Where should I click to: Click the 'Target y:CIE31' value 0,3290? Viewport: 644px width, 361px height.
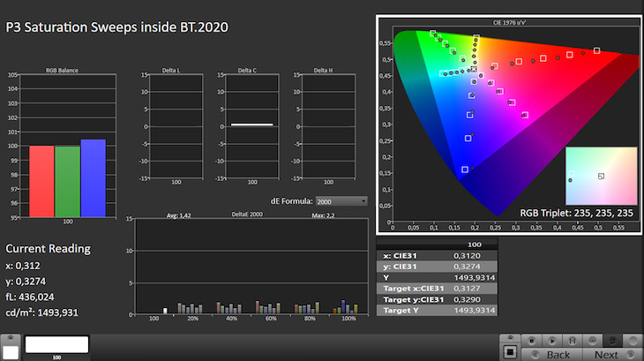467,299
